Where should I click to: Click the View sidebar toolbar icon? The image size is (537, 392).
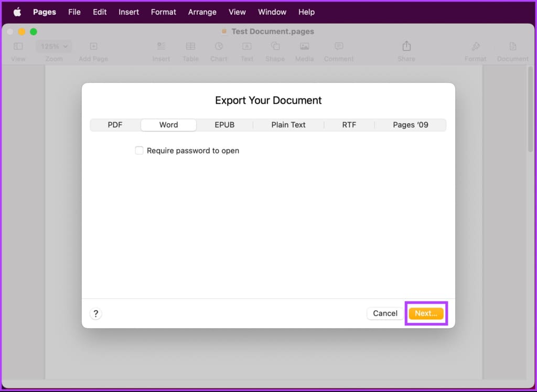[18, 46]
